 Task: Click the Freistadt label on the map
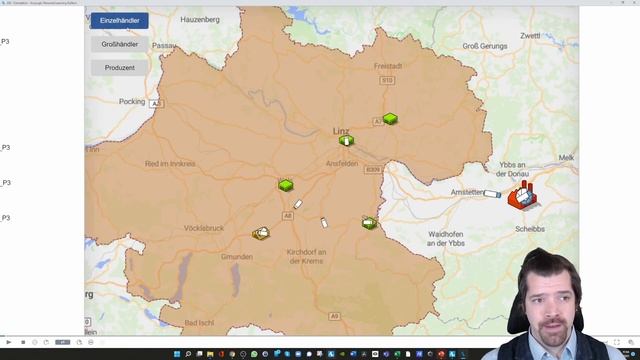[388, 66]
